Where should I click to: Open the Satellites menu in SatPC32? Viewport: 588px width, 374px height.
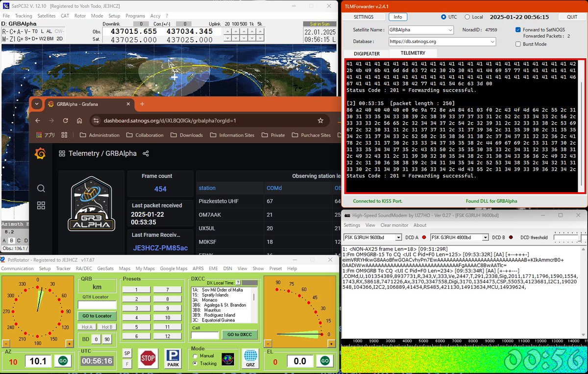pyautogui.click(x=47, y=16)
